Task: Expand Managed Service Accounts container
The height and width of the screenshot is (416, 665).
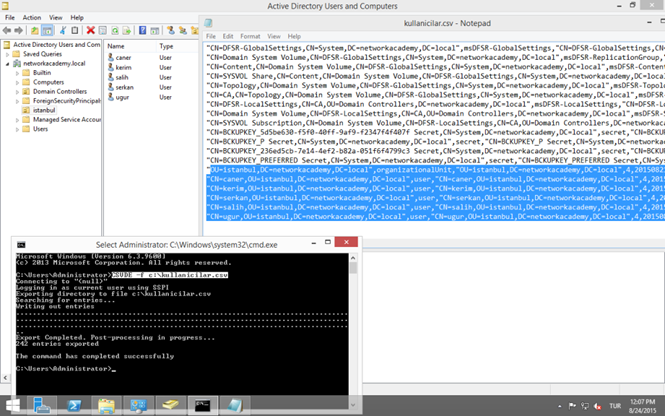Action: click(x=17, y=120)
